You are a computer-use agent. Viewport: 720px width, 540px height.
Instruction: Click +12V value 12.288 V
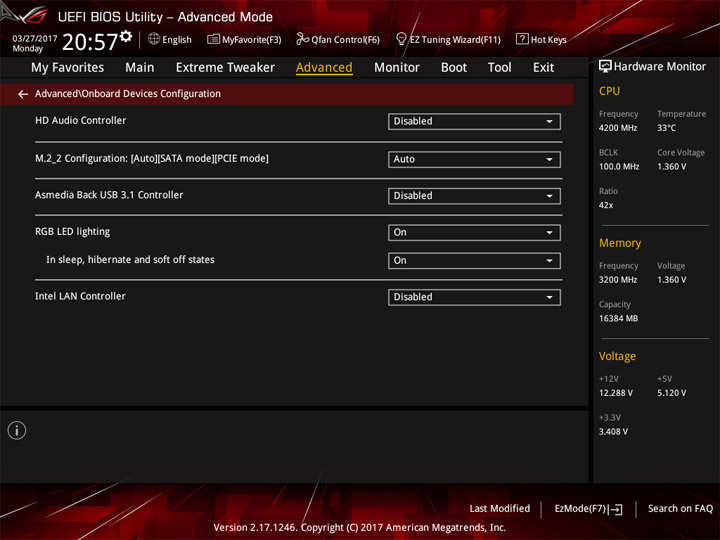pos(616,393)
